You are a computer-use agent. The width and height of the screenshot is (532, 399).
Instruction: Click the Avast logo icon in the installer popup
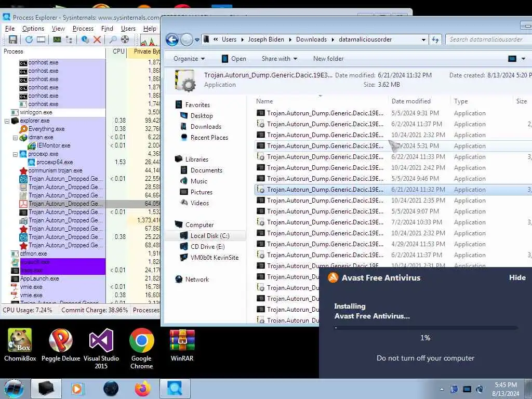333,277
